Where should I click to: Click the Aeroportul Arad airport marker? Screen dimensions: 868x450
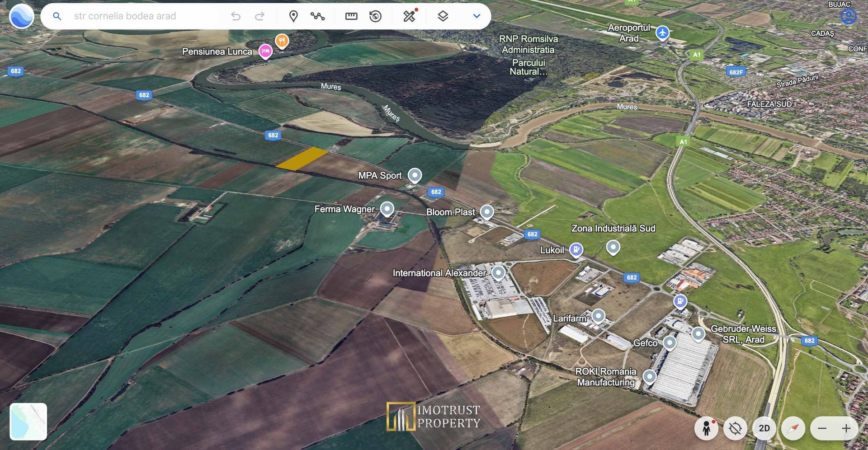coord(662,33)
